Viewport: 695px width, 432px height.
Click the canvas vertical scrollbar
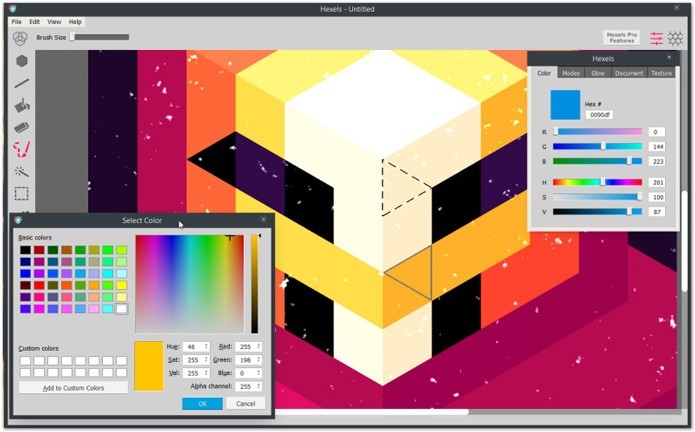click(x=685, y=241)
